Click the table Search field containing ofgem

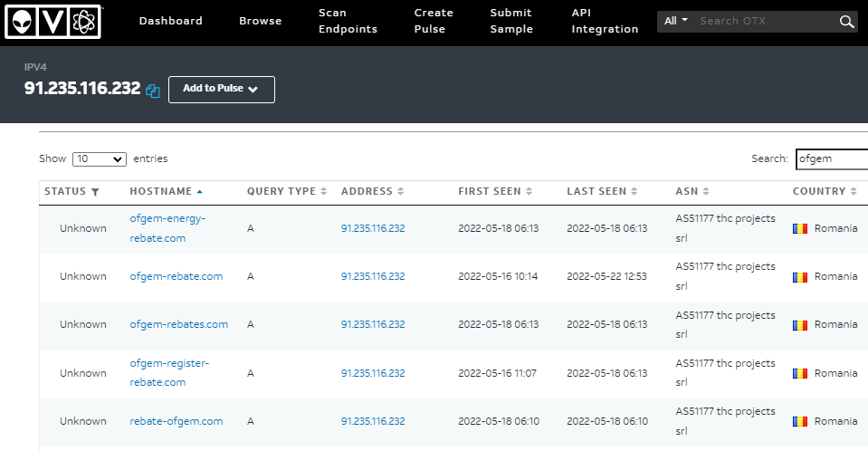pyautogui.click(x=832, y=159)
